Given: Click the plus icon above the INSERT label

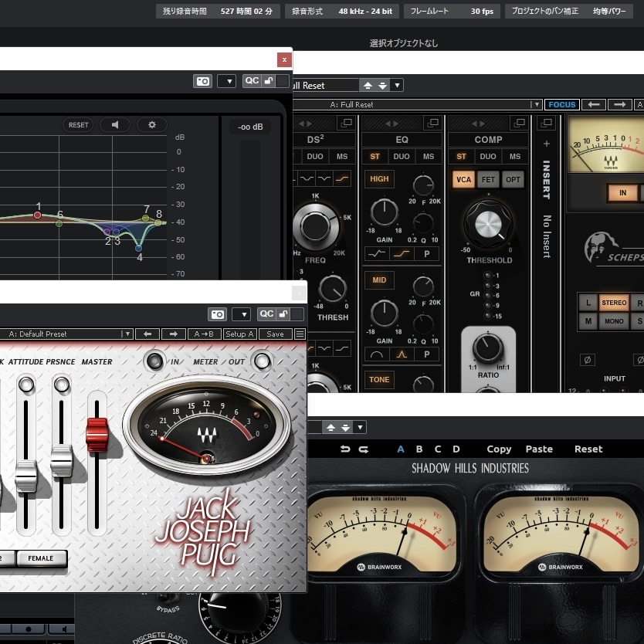Looking at the screenshot, I should [546, 144].
